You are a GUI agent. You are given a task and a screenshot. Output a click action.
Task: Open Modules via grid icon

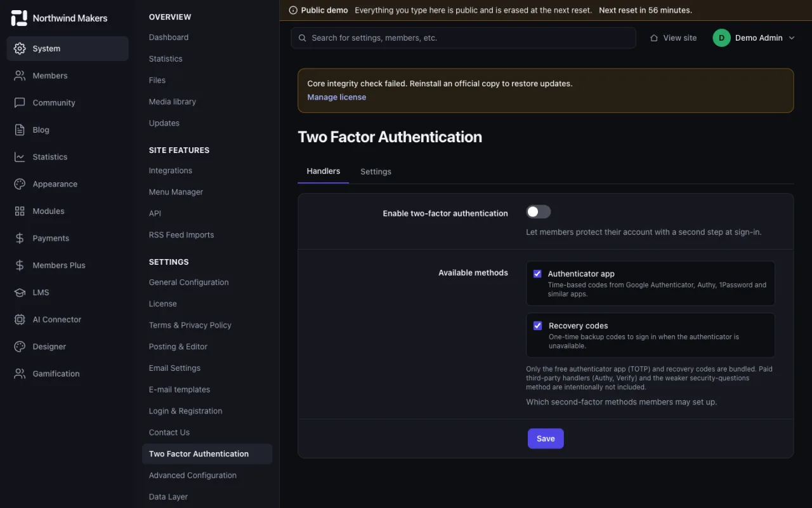click(20, 211)
